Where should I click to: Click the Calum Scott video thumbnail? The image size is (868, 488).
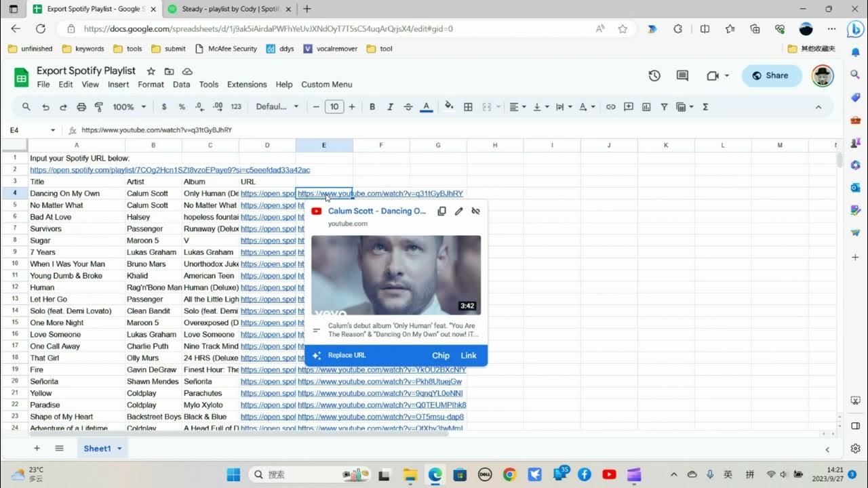396,275
